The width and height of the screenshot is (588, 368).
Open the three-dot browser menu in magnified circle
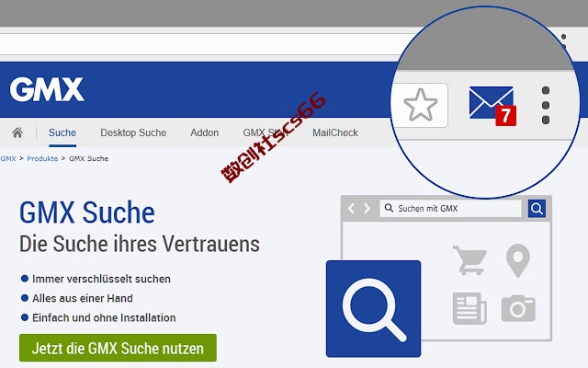pos(546,105)
